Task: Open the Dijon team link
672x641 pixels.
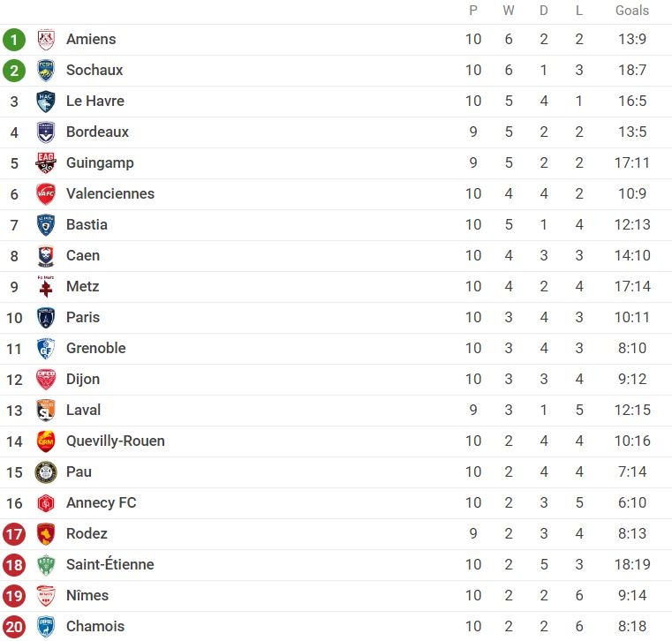Action: tap(83, 380)
